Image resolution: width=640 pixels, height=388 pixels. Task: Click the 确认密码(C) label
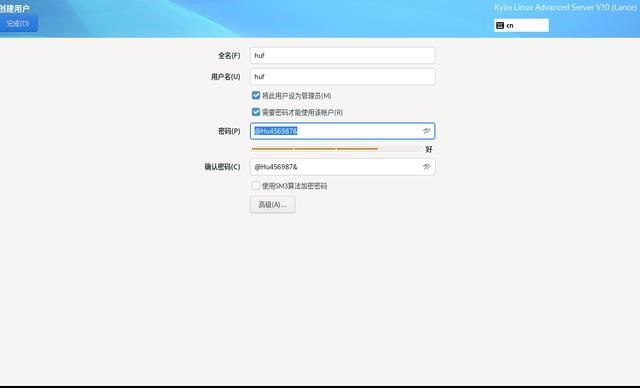(222, 167)
